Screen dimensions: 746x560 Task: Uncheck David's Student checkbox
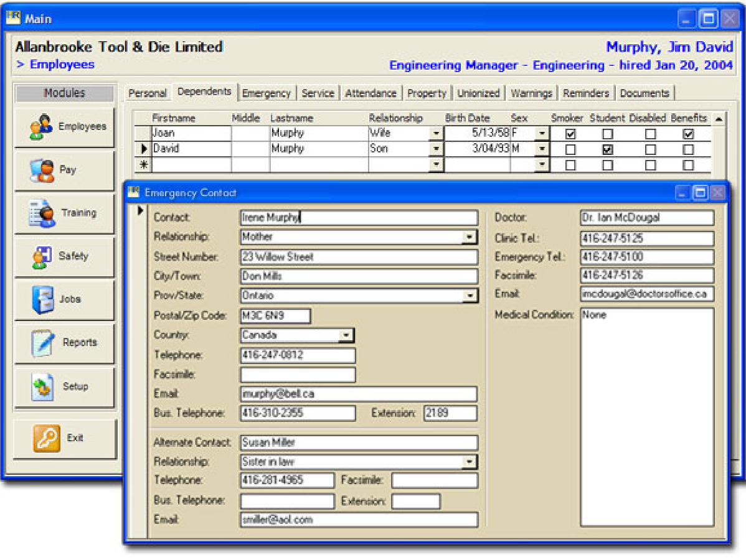click(608, 149)
